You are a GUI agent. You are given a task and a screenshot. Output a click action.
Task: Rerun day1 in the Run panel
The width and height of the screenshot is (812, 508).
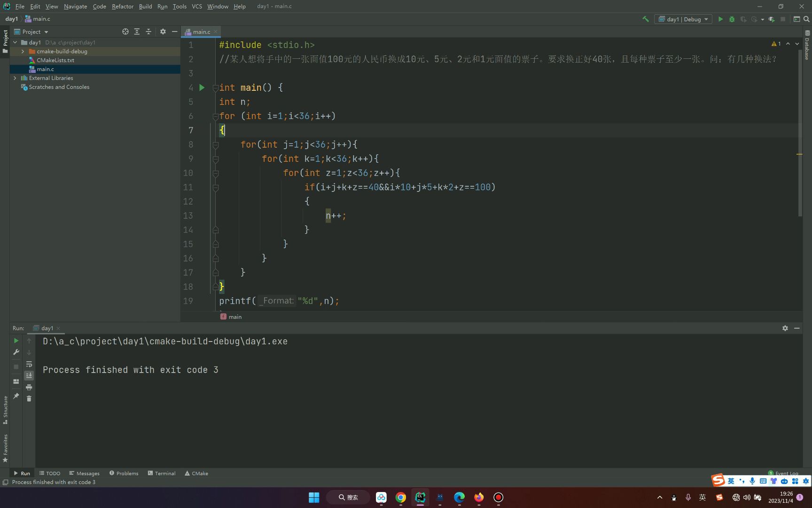tap(16, 341)
